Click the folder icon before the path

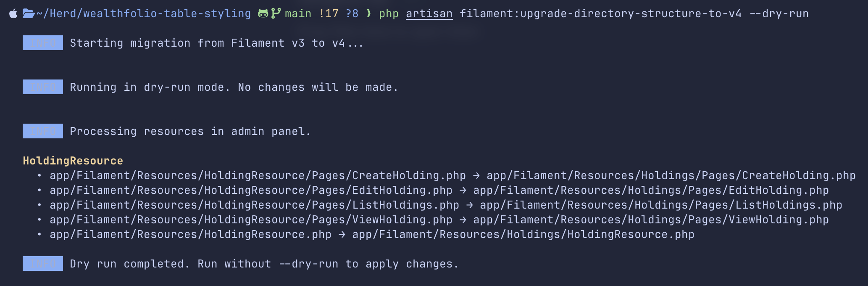point(28,14)
